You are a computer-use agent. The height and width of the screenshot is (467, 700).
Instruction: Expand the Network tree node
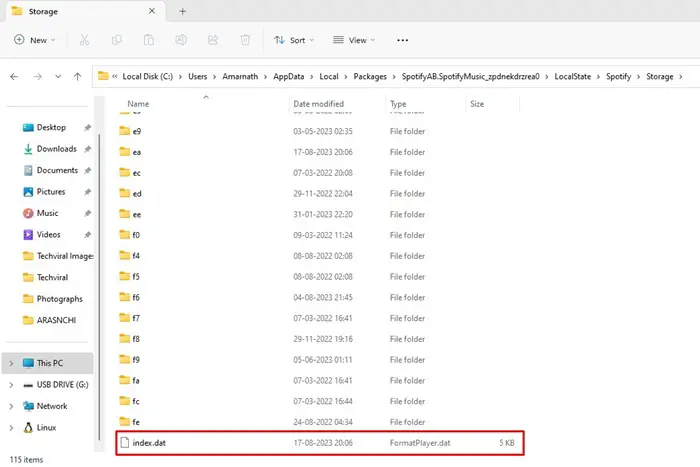11,406
